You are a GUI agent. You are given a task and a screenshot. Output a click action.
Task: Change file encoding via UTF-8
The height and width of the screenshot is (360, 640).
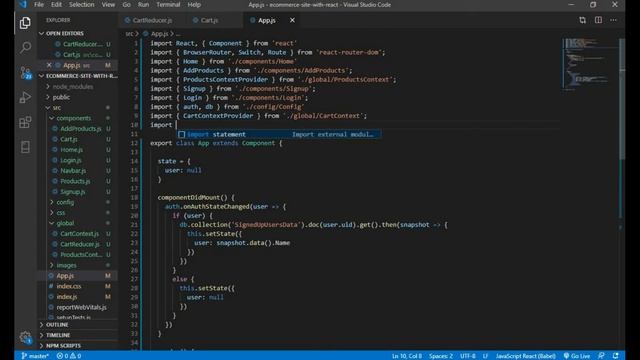pyautogui.click(x=468, y=356)
